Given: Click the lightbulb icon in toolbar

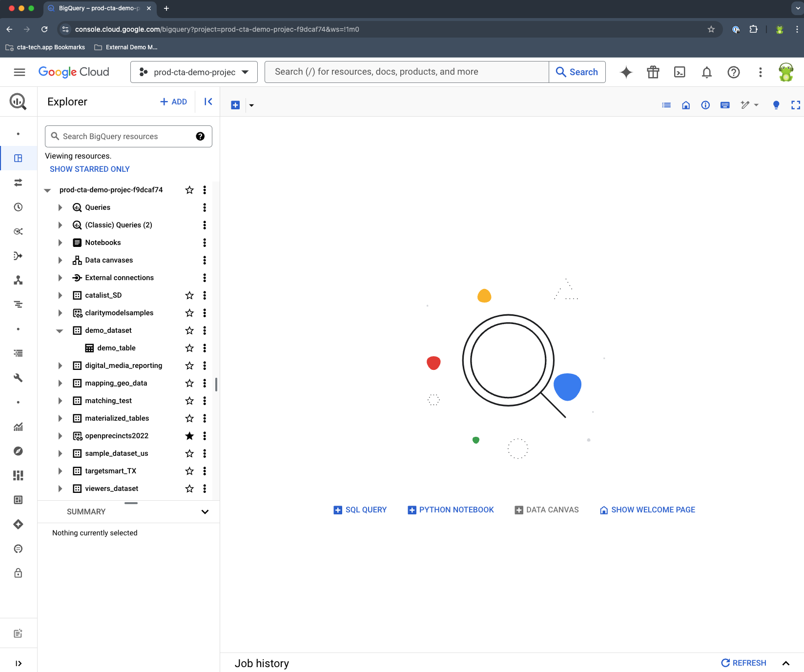Looking at the screenshot, I should 776,105.
